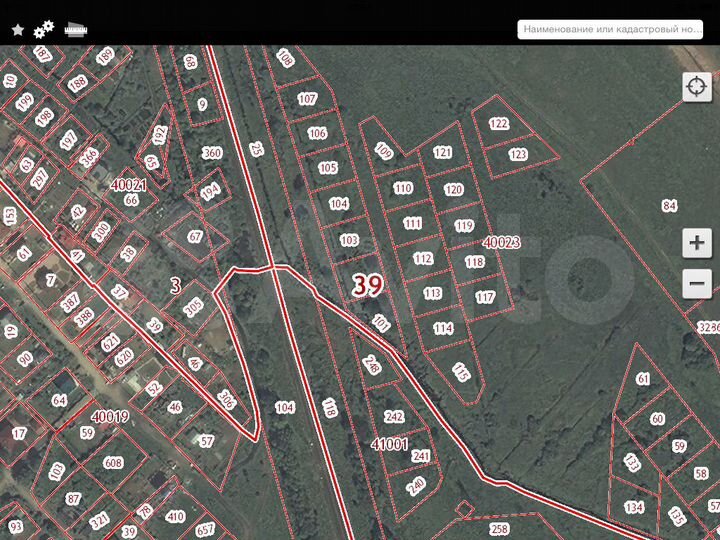Click parcel label 258 at bottom
The image size is (720, 540).
(x=499, y=528)
